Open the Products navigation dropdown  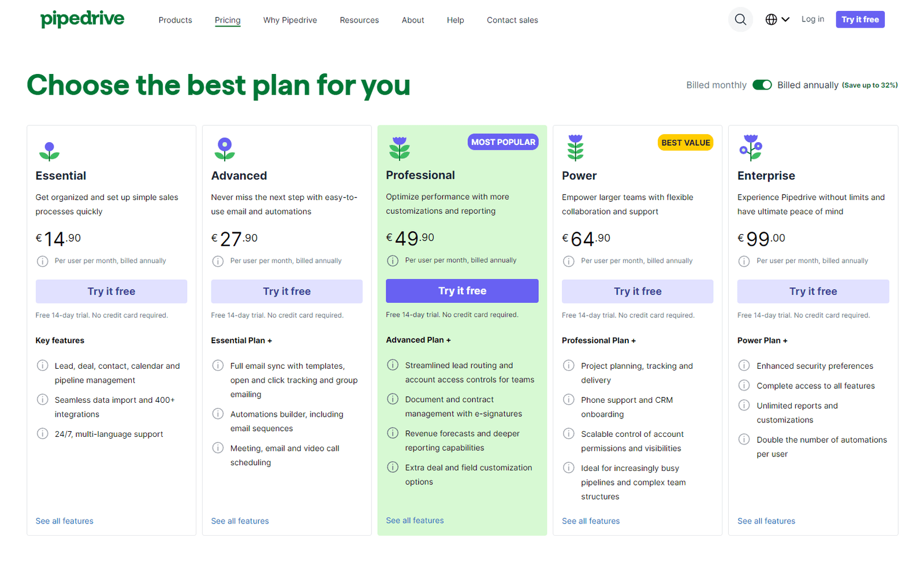175,20
